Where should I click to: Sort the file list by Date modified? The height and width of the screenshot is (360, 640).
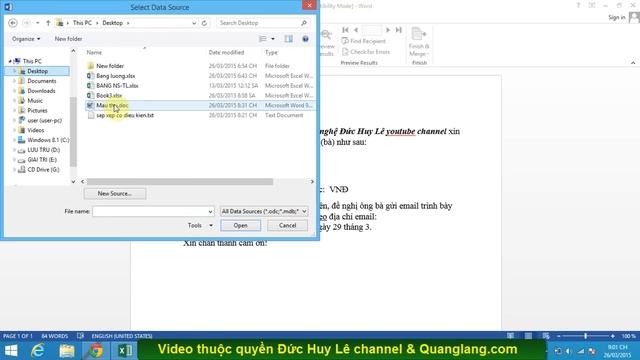click(226, 52)
